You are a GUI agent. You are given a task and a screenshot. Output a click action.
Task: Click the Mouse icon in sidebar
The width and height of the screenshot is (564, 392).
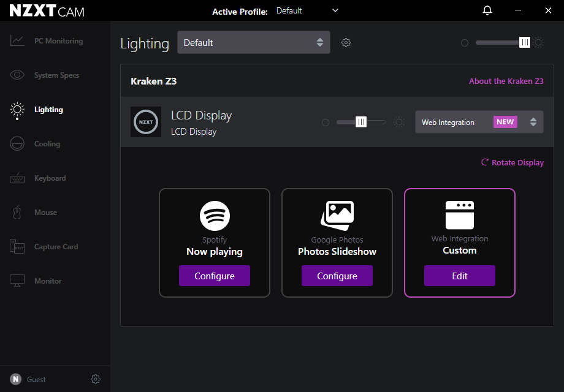(17, 213)
